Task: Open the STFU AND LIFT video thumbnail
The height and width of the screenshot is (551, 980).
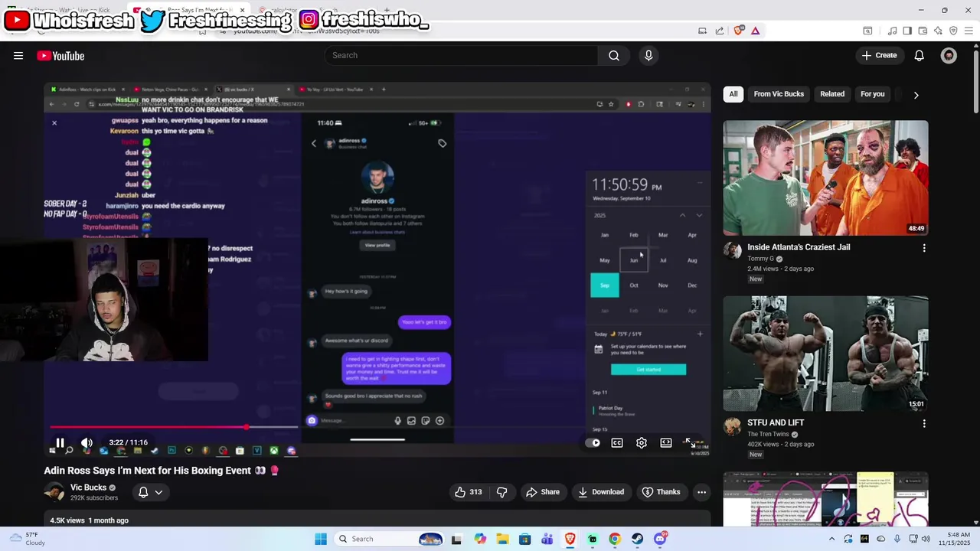Action: 825,354
